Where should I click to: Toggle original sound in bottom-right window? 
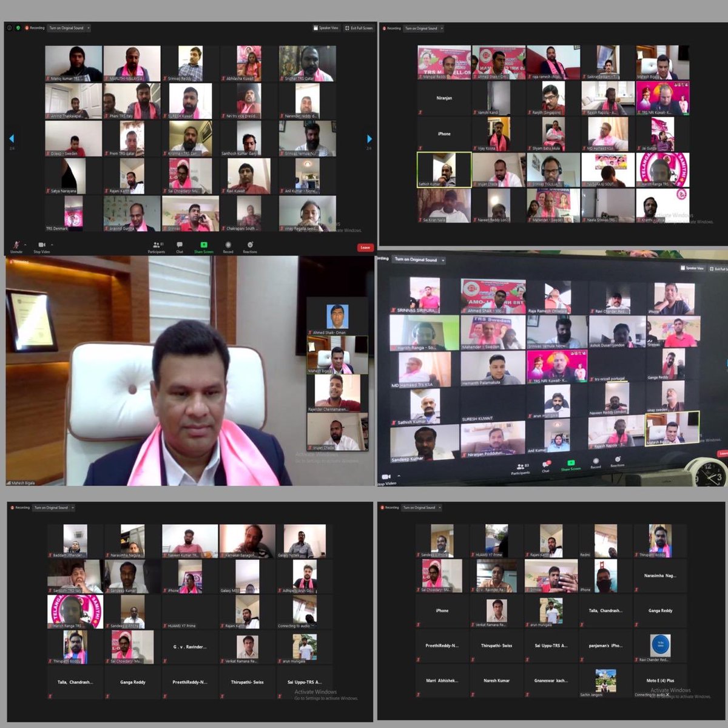pyautogui.click(x=419, y=508)
